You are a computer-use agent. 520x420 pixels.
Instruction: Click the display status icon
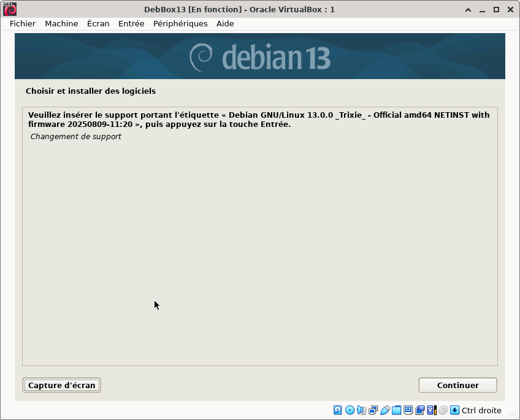click(x=408, y=410)
